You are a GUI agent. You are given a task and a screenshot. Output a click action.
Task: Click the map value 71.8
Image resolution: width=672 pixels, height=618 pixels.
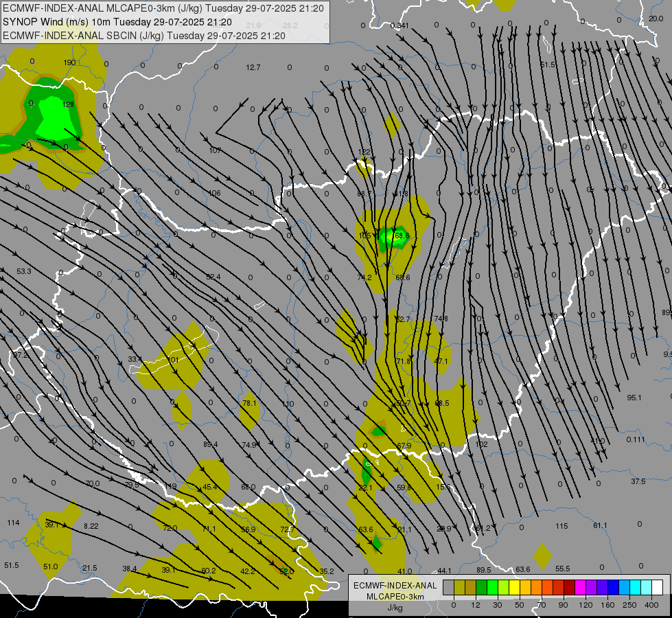click(x=404, y=362)
